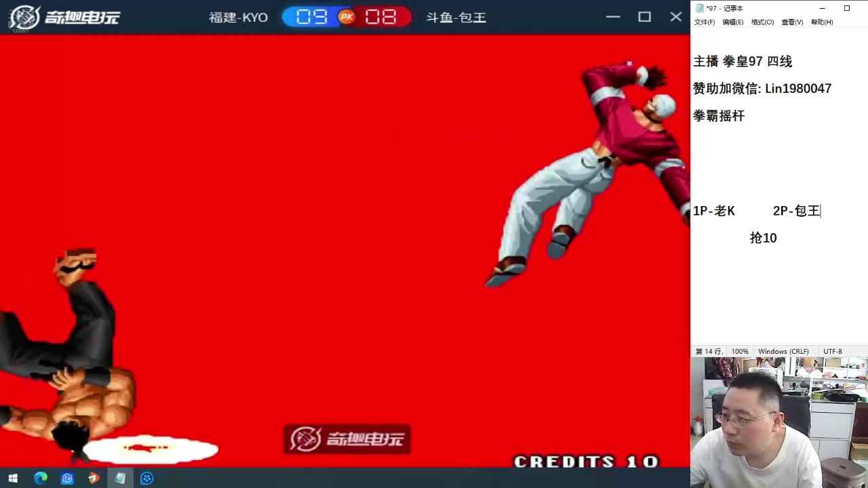The width and height of the screenshot is (868, 488).
Task: Click the text 抢10 in Notepad
Action: tap(764, 238)
